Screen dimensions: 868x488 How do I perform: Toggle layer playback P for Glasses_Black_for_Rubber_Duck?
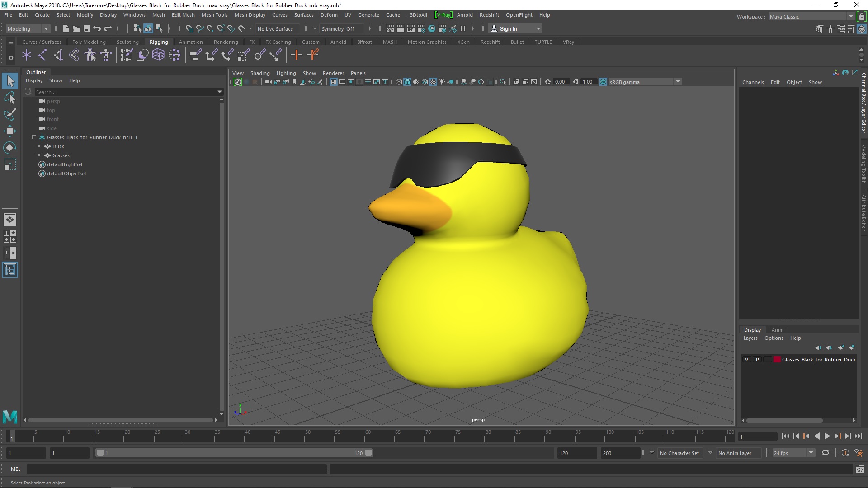757,360
